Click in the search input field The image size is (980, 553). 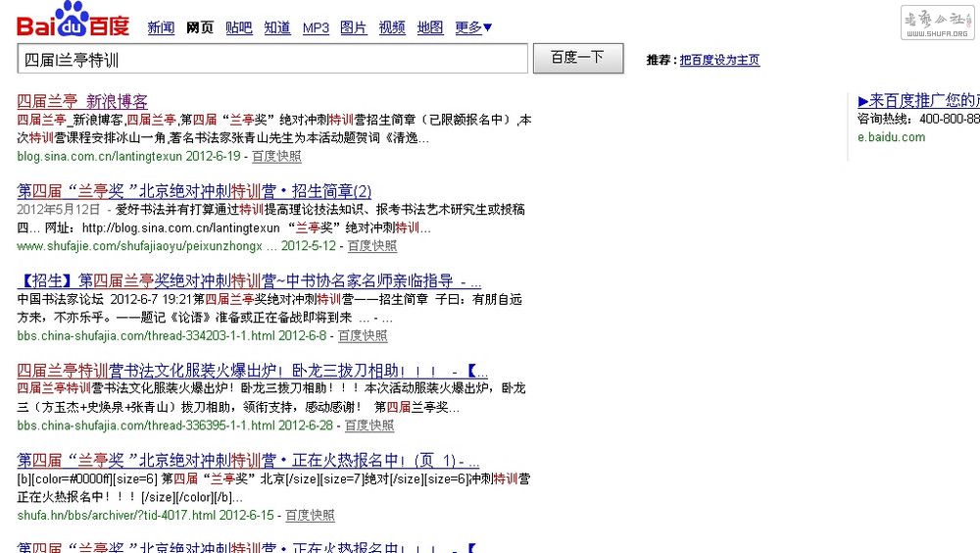click(x=272, y=59)
